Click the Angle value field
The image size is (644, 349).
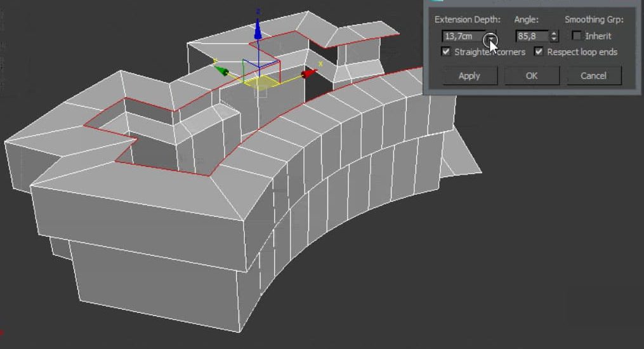click(532, 36)
